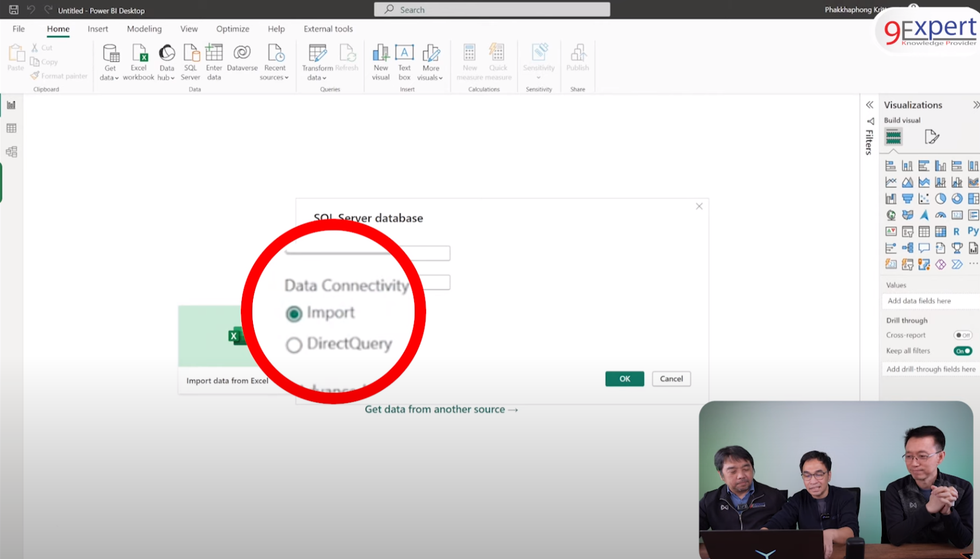Open the External tools tab
The image size is (980, 559).
[328, 29]
